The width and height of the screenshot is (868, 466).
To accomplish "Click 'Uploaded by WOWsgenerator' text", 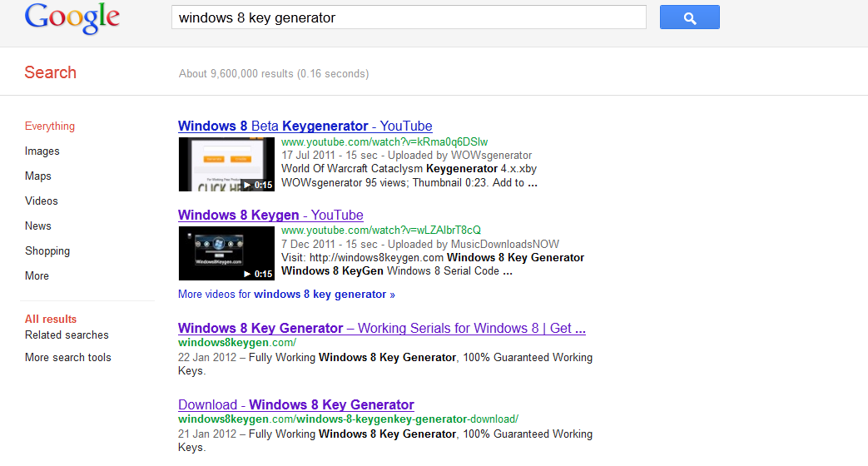I will pyautogui.click(x=459, y=156).
